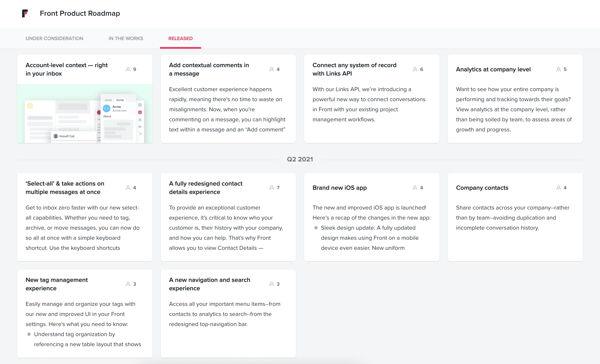Click the Front logo icon

pos(25,13)
